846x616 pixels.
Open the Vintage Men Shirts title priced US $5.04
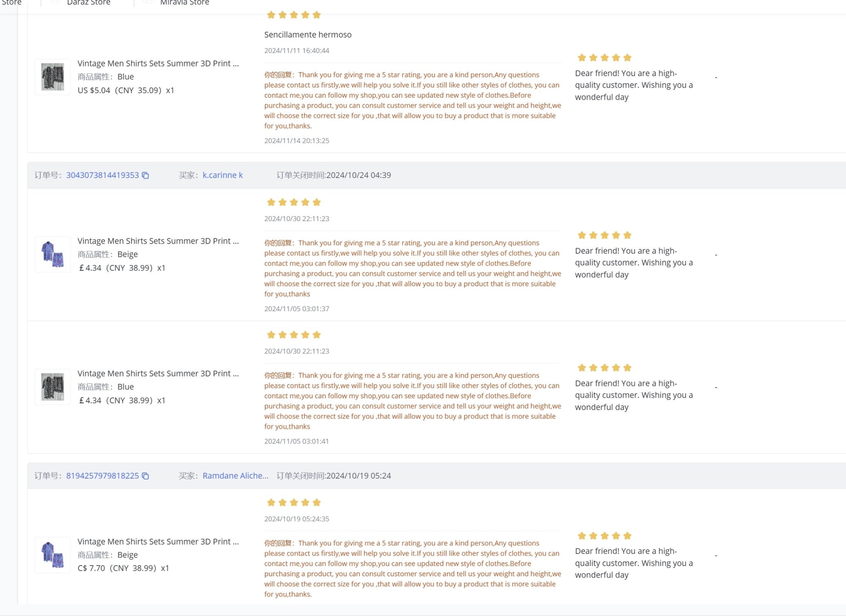tap(158, 63)
